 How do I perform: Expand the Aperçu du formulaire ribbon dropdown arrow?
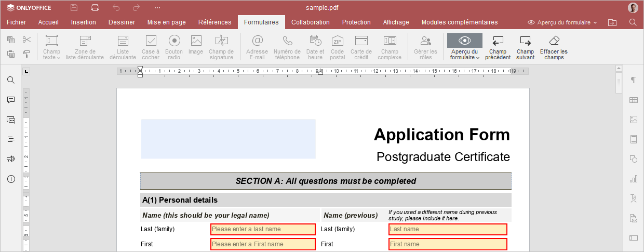(477, 58)
